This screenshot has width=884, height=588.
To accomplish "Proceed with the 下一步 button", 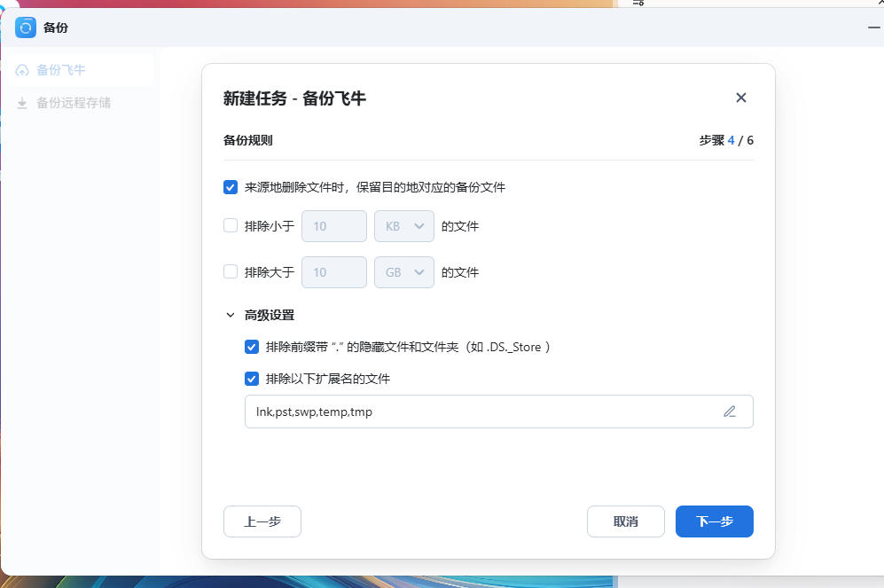I will [x=714, y=521].
